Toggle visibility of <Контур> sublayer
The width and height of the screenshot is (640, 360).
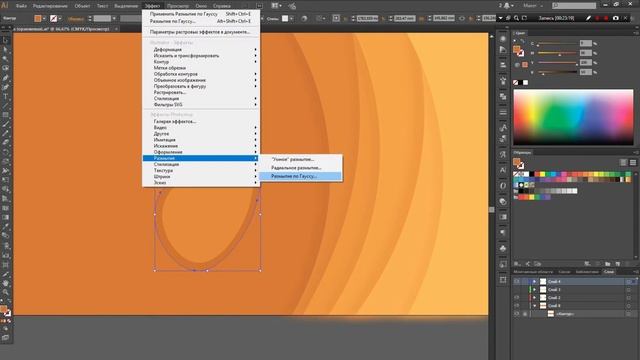click(x=517, y=314)
